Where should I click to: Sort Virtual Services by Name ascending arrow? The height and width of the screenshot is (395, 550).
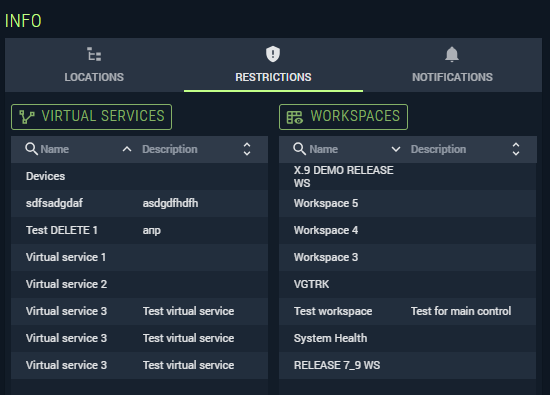tap(127, 149)
